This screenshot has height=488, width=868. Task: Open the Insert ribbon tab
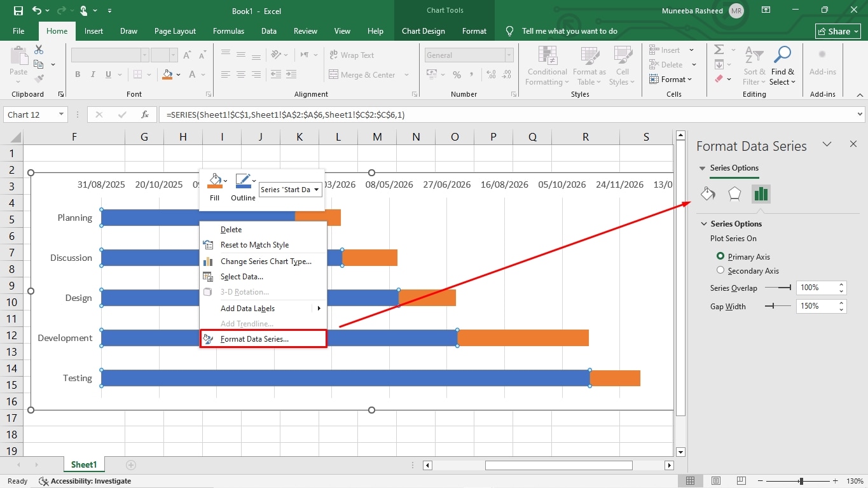click(x=93, y=31)
